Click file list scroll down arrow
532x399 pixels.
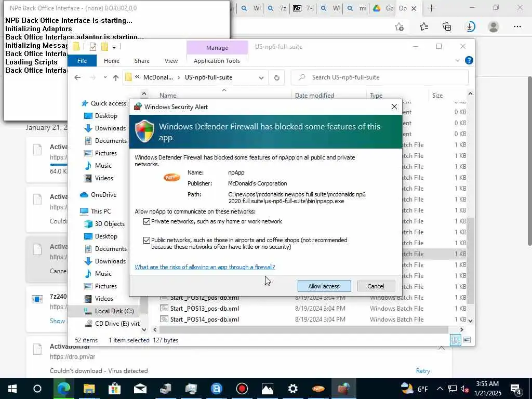click(470, 320)
